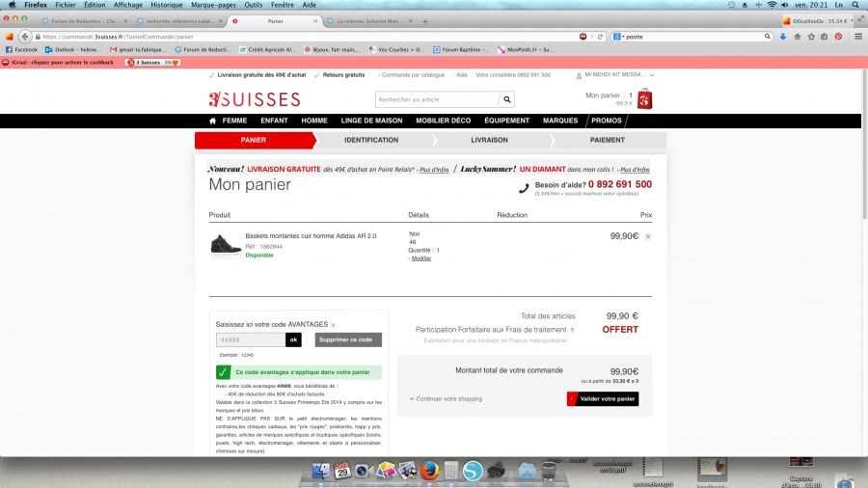Click Valider votre panier button

(602, 399)
